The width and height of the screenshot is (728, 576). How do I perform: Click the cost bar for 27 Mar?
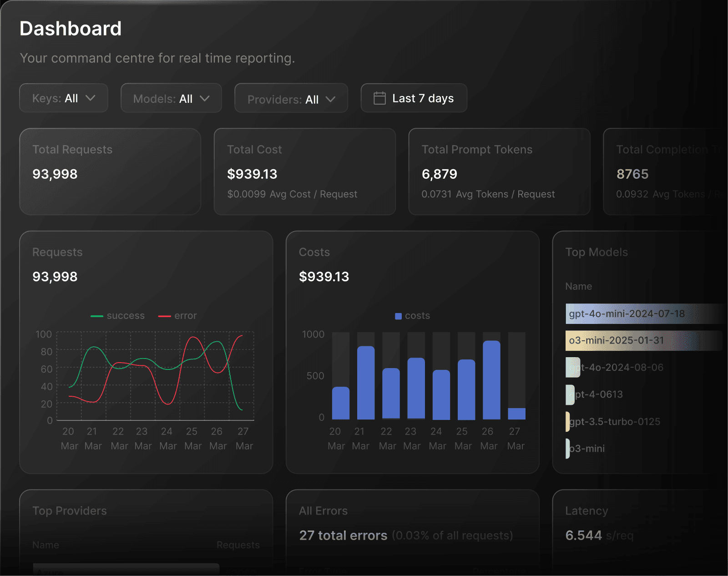[x=516, y=414]
